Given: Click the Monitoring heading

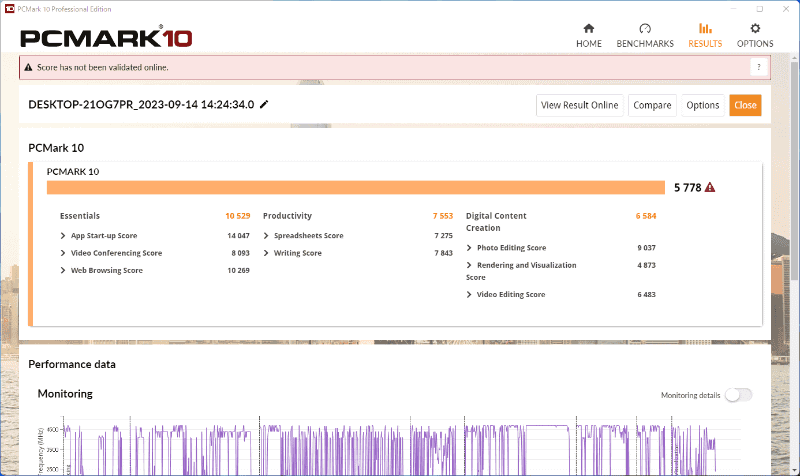Looking at the screenshot, I should [65, 394].
